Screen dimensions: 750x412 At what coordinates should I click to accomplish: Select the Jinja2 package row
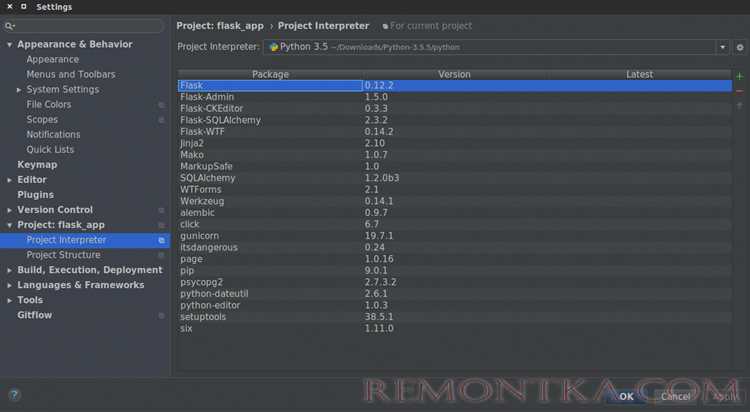tap(455, 143)
